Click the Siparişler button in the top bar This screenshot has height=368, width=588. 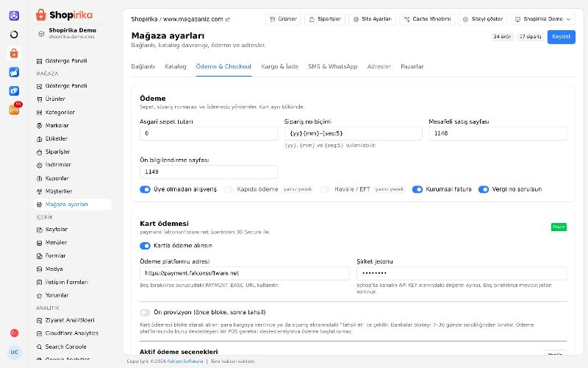pyautogui.click(x=325, y=19)
